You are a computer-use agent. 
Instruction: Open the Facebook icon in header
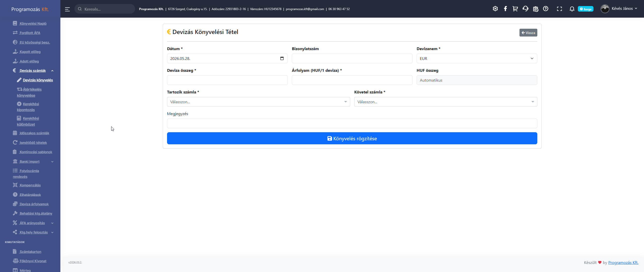[x=505, y=9]
